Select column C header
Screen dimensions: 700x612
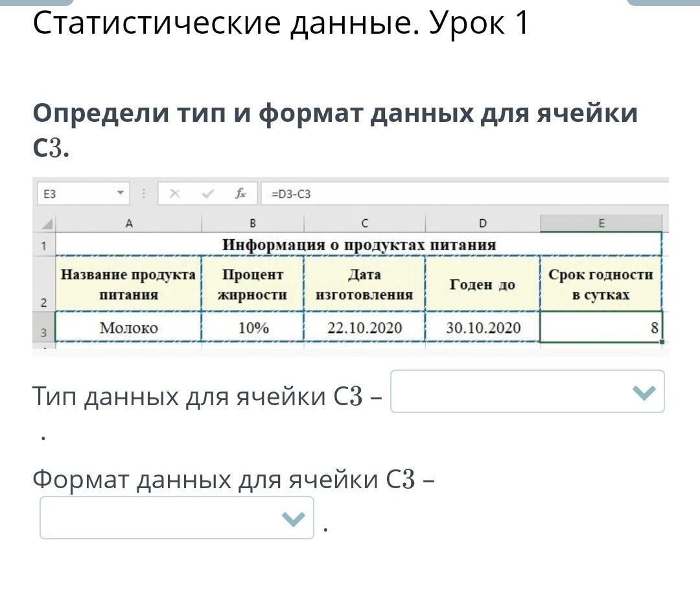click(x=365, y=223)
